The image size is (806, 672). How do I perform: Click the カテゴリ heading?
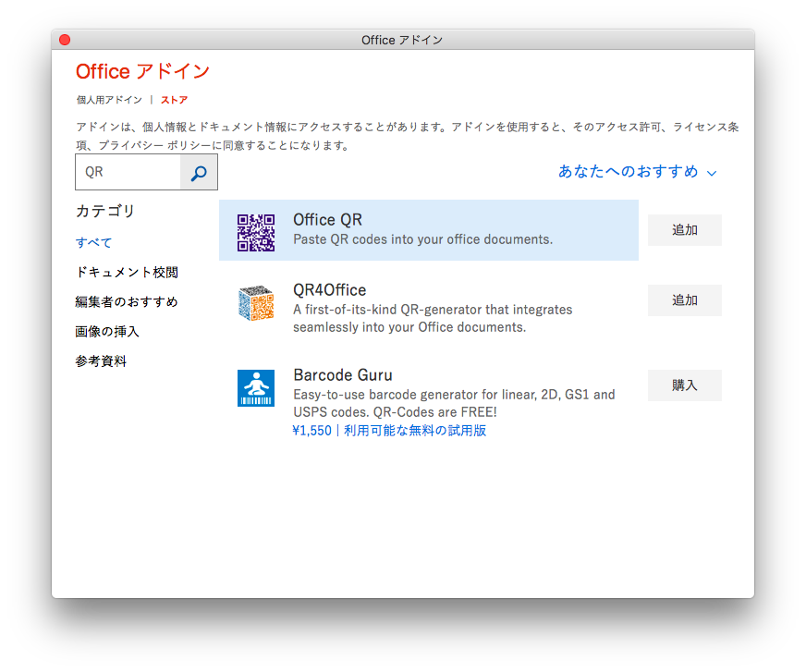(x=105, y=211)
